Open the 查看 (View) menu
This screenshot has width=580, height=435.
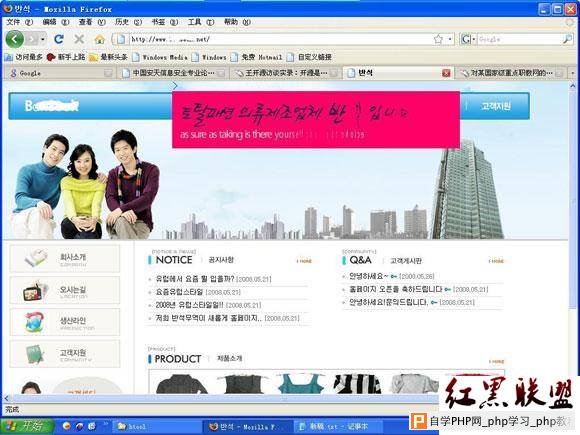(x=92, y=22)
